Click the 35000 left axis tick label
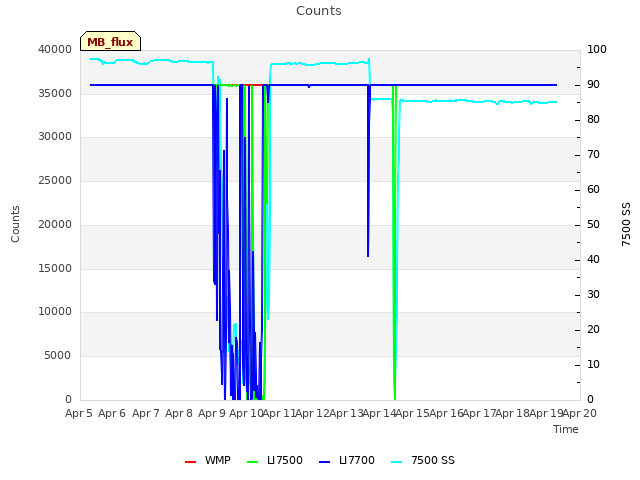640x480 pixels. click(x=55, y=93)
